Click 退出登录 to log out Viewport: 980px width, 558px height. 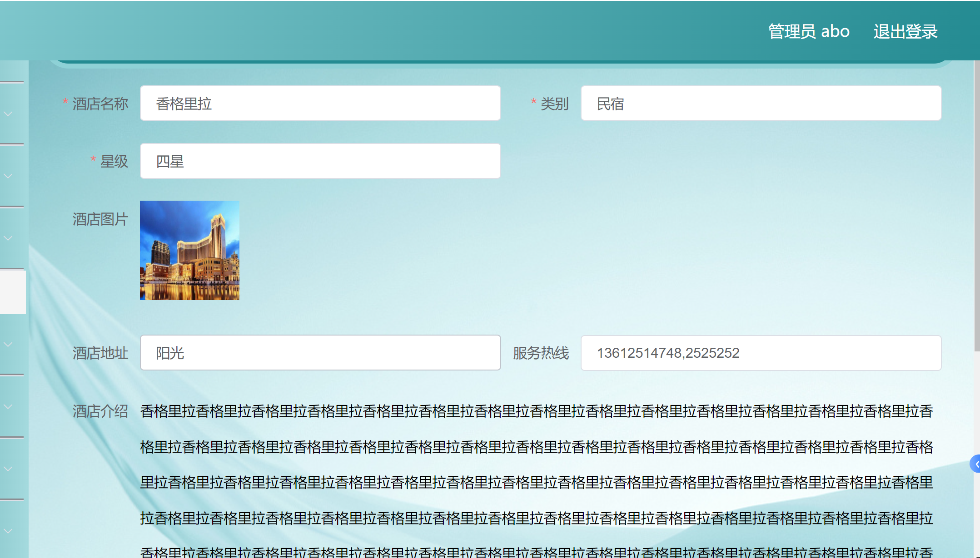[905, 31]
